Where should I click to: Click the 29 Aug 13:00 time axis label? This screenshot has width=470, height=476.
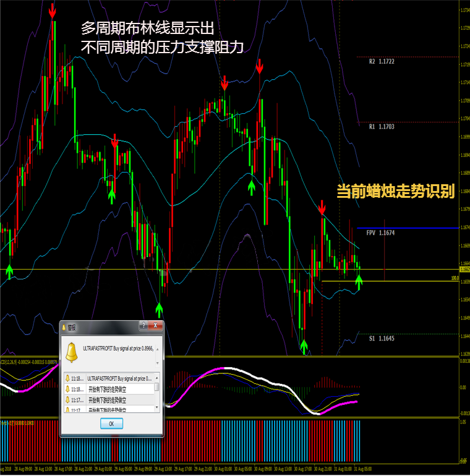tap(163, 469)
